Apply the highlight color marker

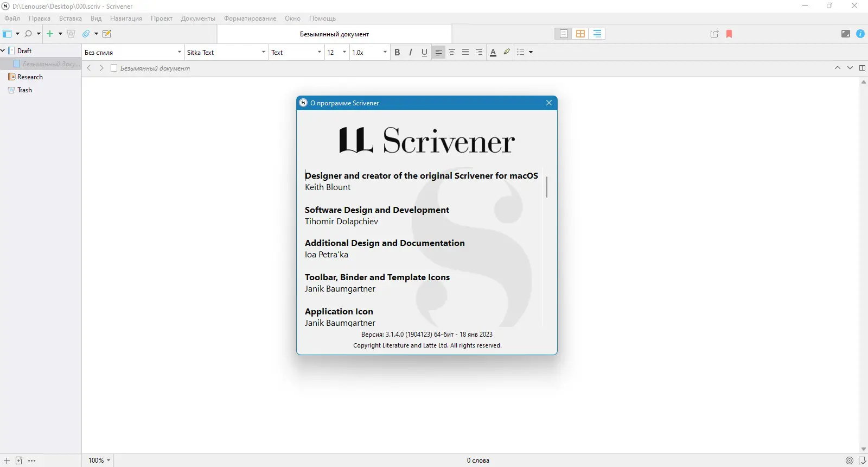(x=507, y=52)
